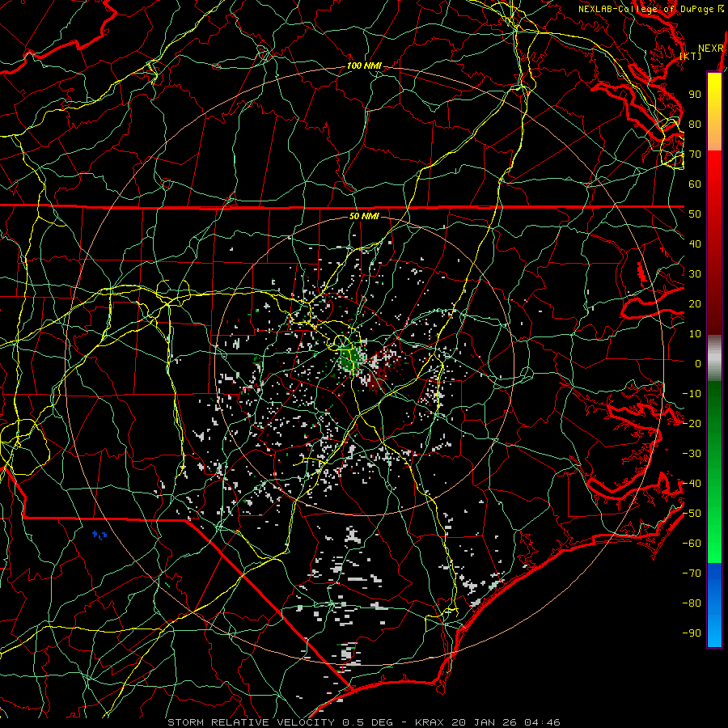Click the 50 value on the velocity scale
The width and height of the screenshot is (728, 728).
(695, 214)
